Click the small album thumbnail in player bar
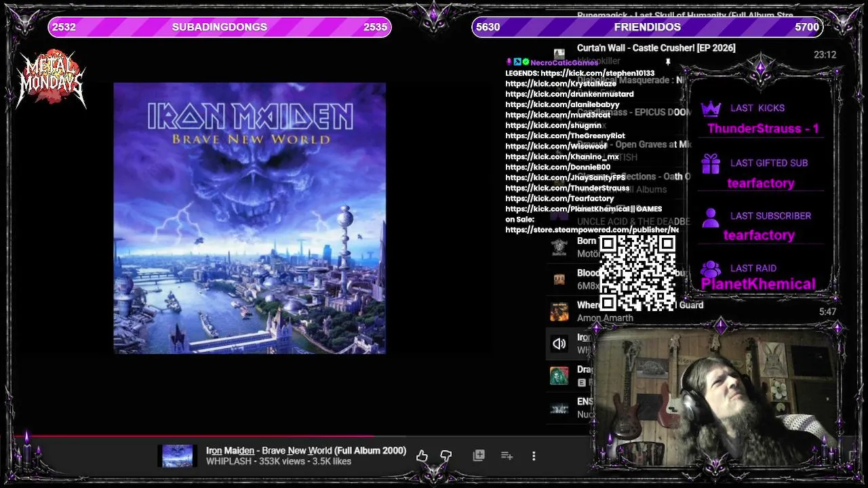This screenshot has height=488, width=868. click(177, 456)
